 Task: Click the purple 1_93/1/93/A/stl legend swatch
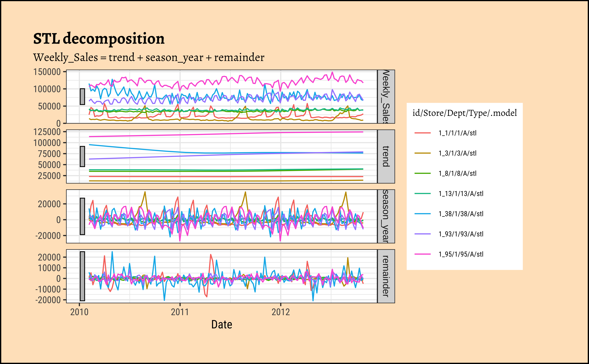(x=422, y=234)
